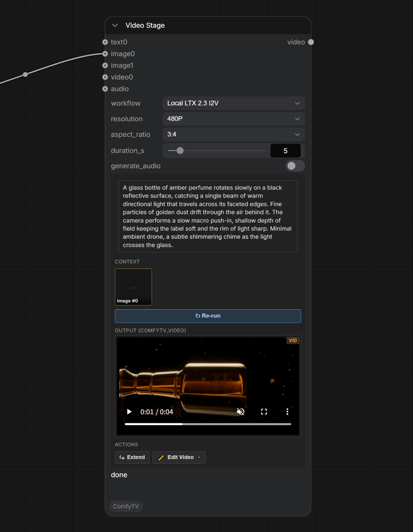Select the reroute dot on the connection wire
The image size is (413, 532).
click(x=25, y=74)
